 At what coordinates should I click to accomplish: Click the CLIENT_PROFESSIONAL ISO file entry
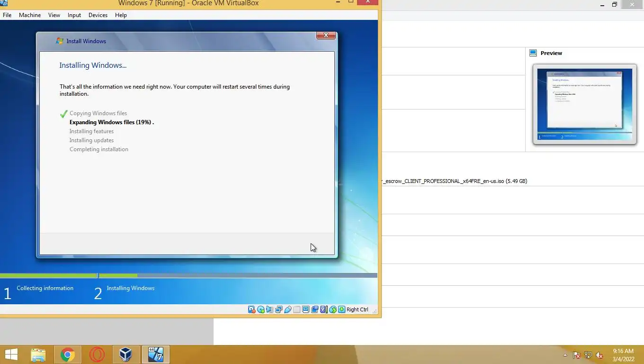(455, 181)
